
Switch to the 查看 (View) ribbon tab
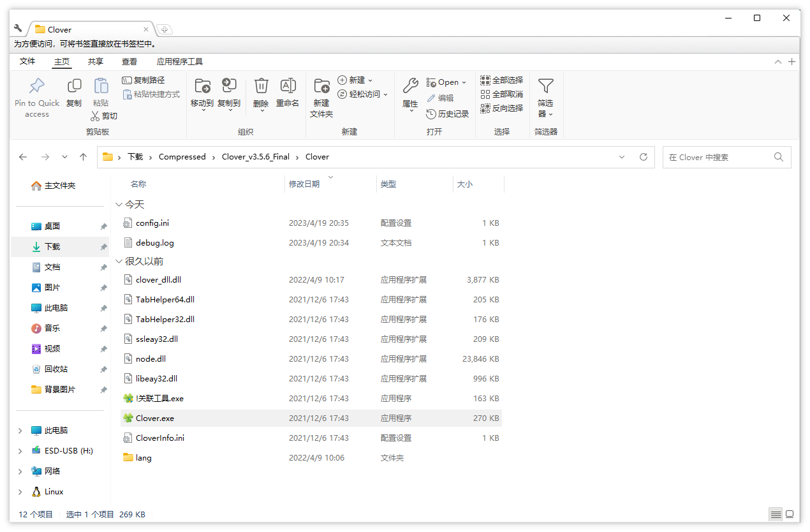pyautogui.click(x=129, y=61)
